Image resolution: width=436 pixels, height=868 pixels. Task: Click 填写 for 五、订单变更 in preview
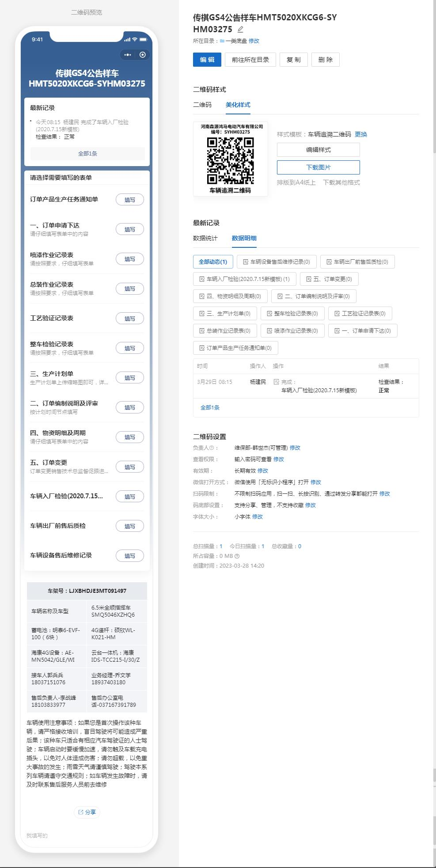(x=130, y=467)
